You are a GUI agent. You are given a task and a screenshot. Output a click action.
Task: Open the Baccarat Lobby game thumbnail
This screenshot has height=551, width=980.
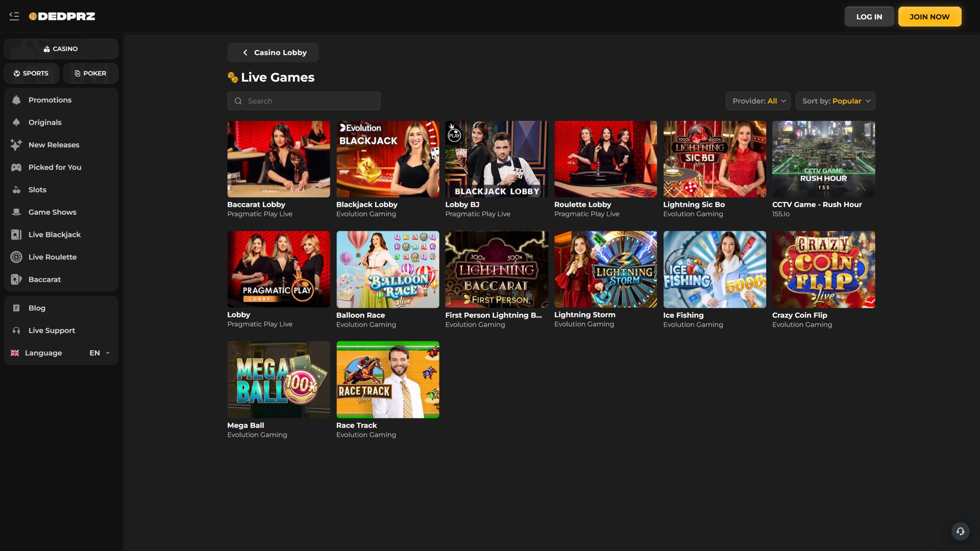279,159
